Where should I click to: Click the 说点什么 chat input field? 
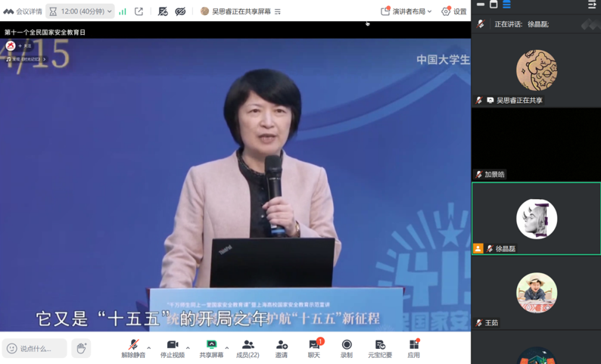point(35,348)
